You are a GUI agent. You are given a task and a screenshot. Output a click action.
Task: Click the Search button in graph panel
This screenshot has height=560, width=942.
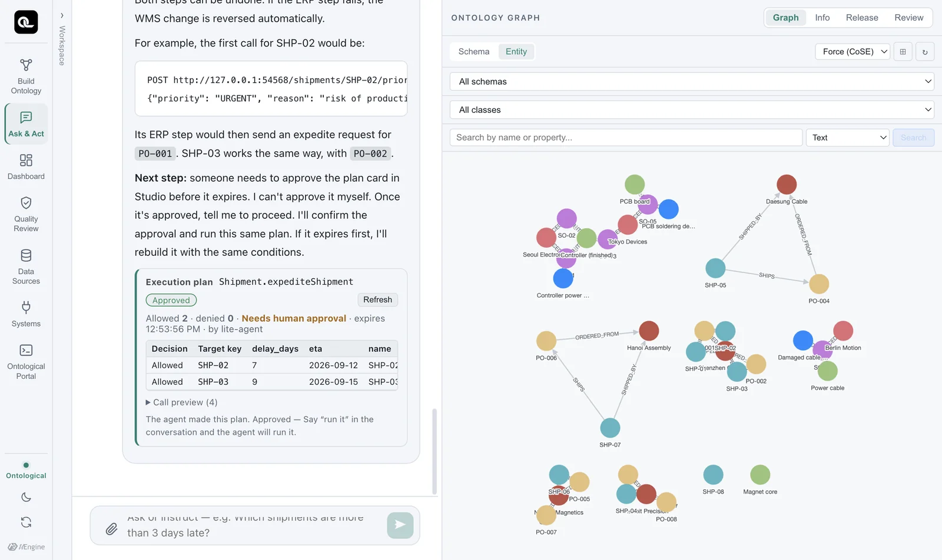point(913,138)
